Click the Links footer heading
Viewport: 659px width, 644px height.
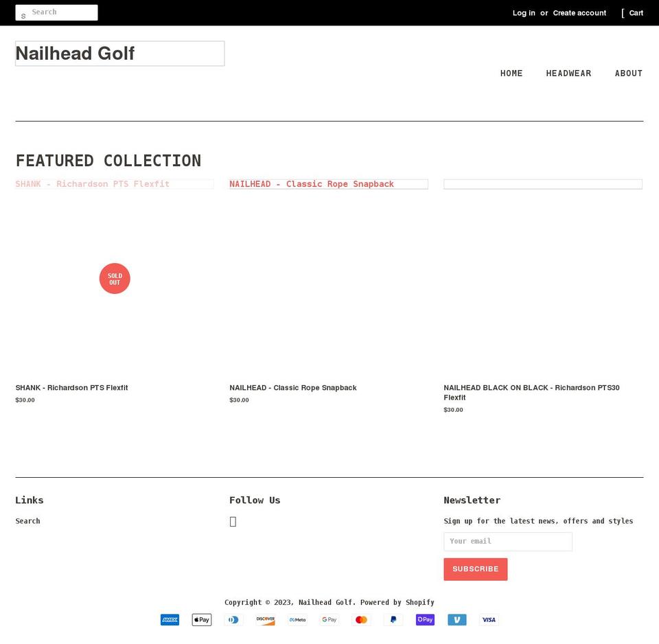[x=30, y=501]
